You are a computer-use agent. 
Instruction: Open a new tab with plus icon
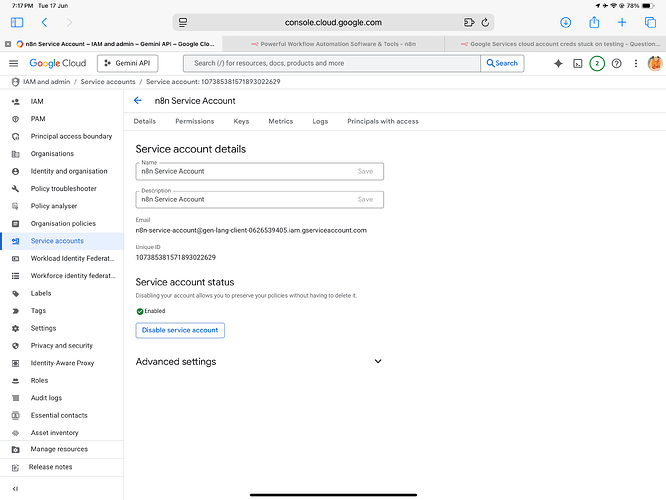(622, 22)
